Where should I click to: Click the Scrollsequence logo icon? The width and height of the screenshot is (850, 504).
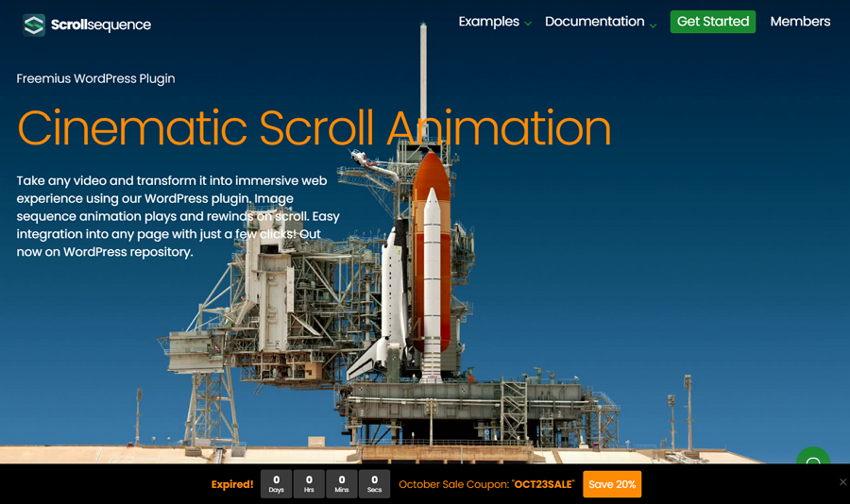34,25
